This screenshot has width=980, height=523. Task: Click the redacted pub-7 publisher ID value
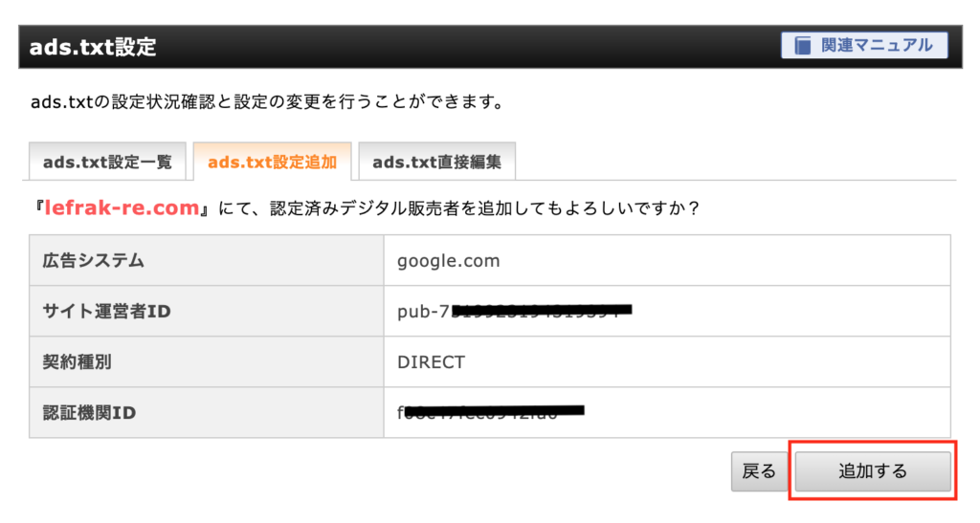click(x=514, y=311)
